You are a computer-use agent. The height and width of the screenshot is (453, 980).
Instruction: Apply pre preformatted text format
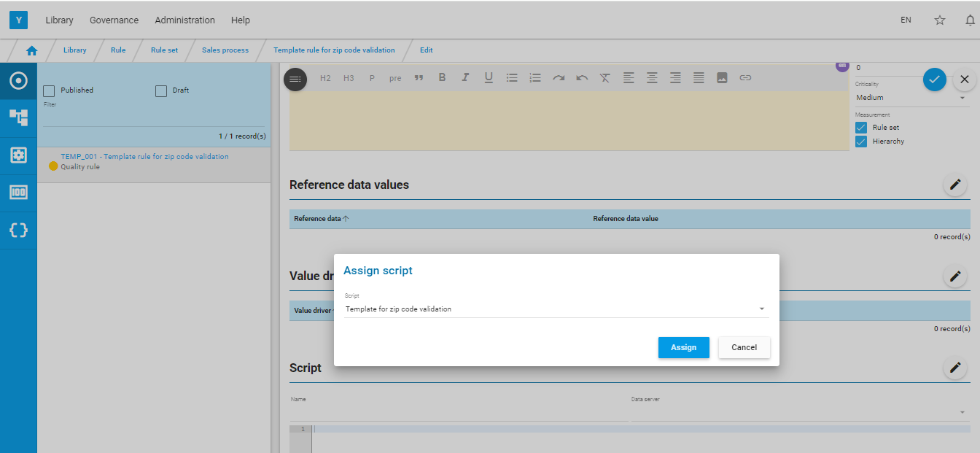point(395,78)
